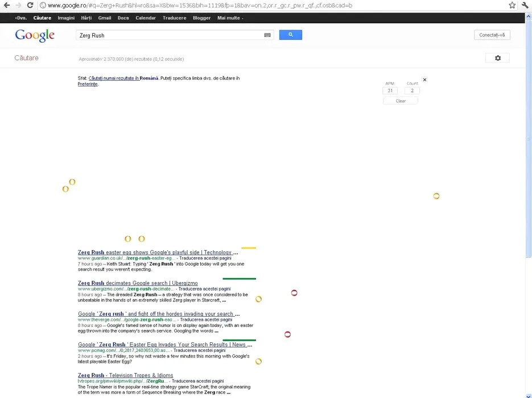Open the Preferințe link

point(88,84)
